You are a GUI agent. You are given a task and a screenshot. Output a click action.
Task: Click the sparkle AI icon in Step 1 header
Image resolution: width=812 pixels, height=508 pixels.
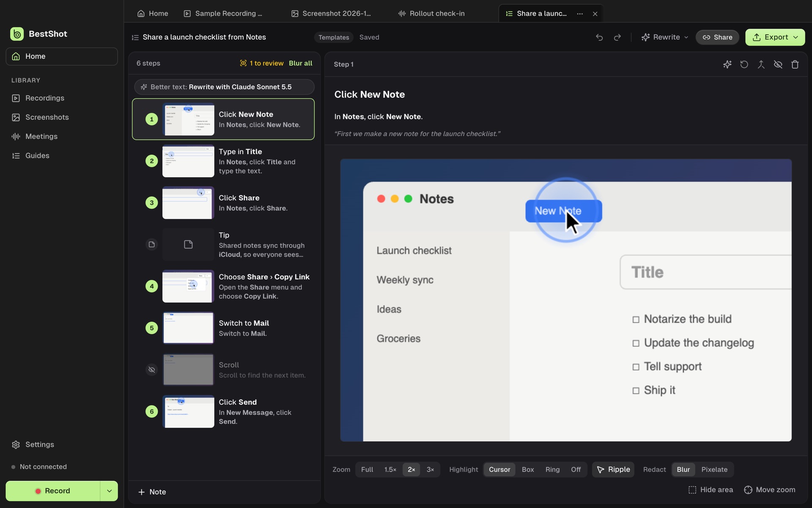coord(727,64)
